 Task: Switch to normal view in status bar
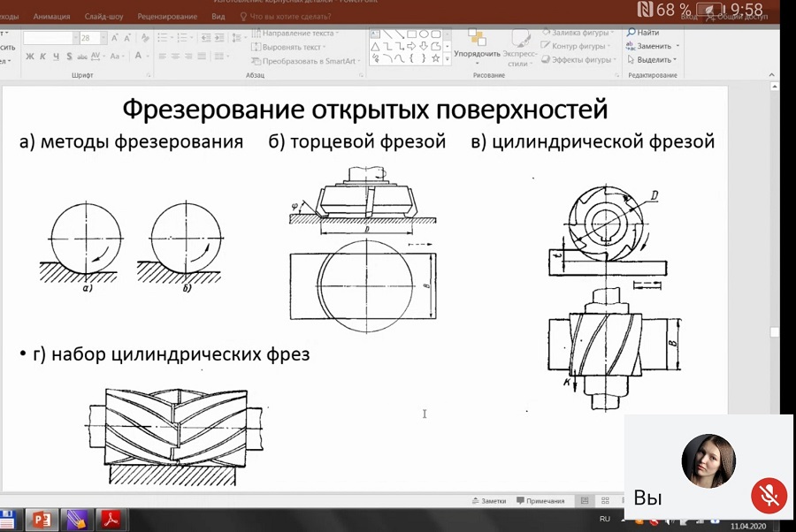tap(585, 500)
